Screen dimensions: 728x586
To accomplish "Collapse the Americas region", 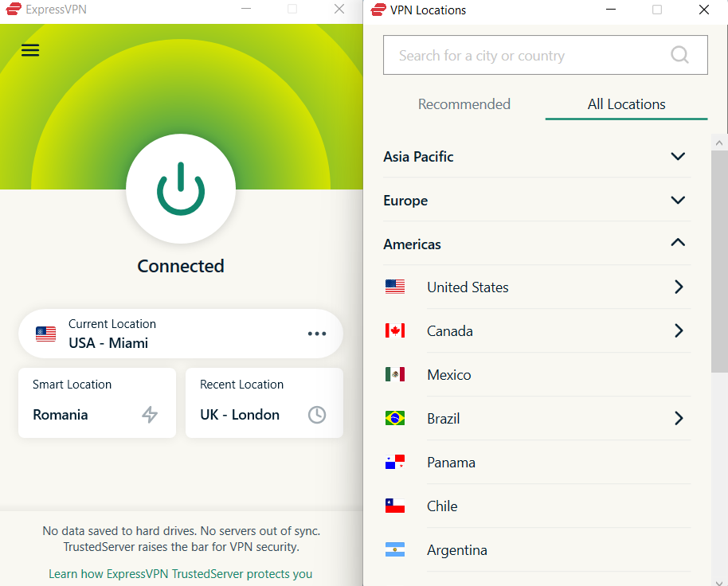I will point(678,242).
